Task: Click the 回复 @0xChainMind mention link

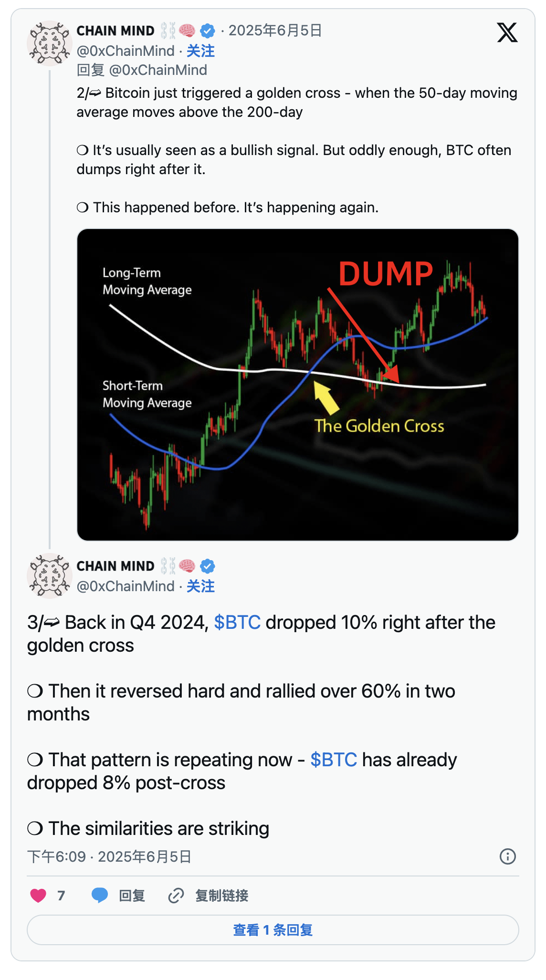Action: tap(158, 70)
